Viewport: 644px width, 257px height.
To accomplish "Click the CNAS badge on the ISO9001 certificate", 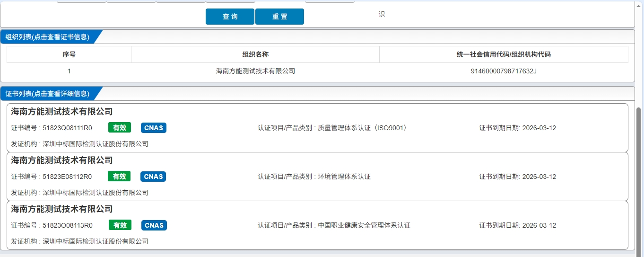I will coord(154,128).
